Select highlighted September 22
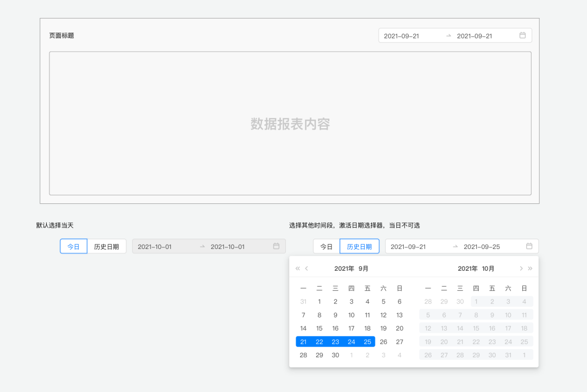The height and width of the screenshot is (392, 587). pos(320,342)
